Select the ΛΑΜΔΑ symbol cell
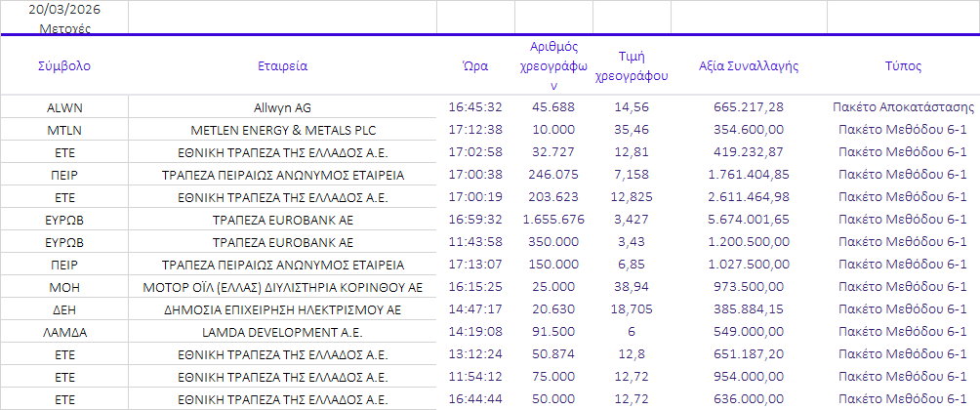This screenshot has height=410, width=980. pyautogui.click(x=64, y=332)
